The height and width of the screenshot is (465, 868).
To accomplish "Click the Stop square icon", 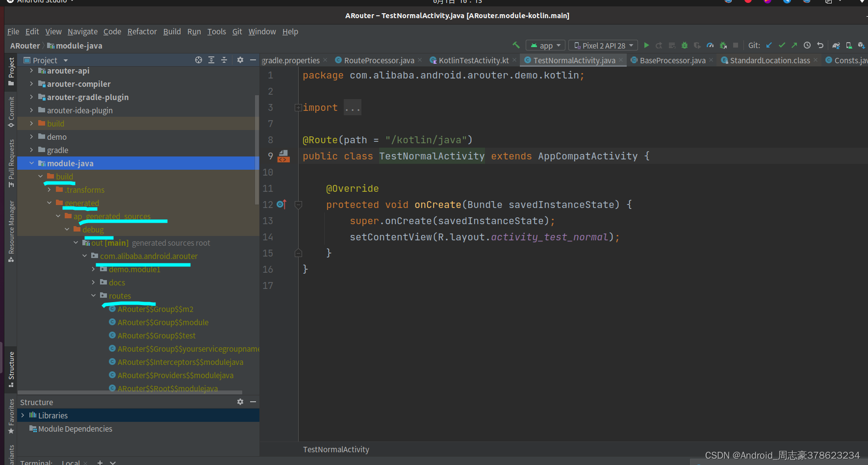I will (736, 45).
